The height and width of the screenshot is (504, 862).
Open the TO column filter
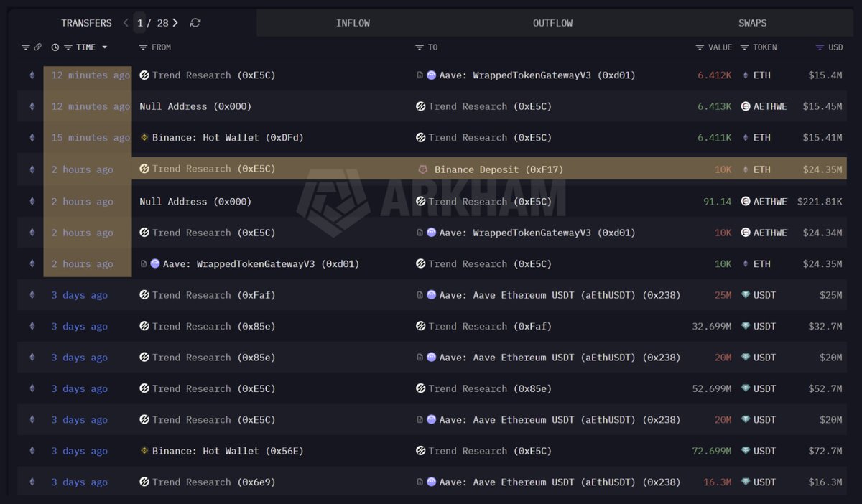click(420, 47)
